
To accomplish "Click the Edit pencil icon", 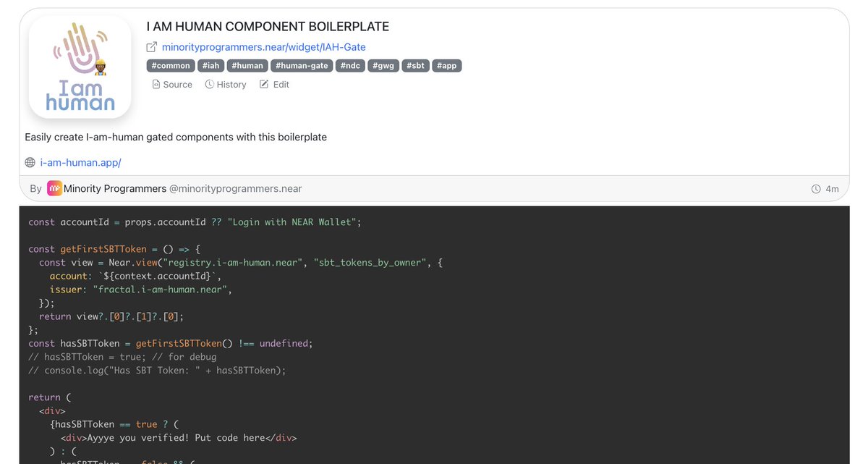I will tap(264, 85).
